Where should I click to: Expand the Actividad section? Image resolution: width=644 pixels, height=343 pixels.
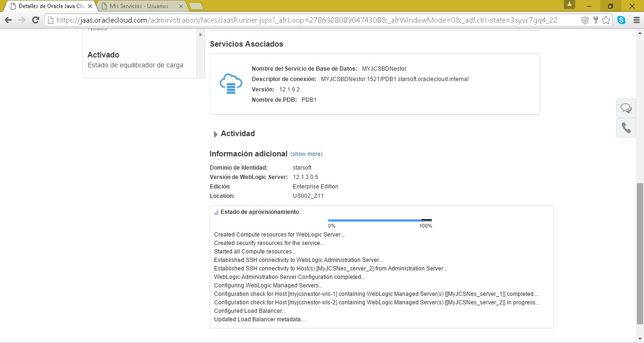(x=216, y=134)
